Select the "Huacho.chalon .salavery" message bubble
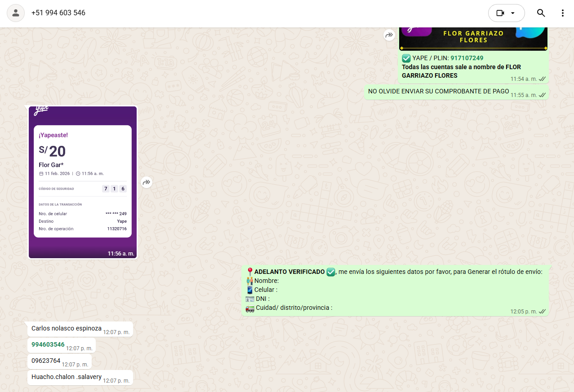Screen dimensions: 574x392 click(x=67, y=377)
